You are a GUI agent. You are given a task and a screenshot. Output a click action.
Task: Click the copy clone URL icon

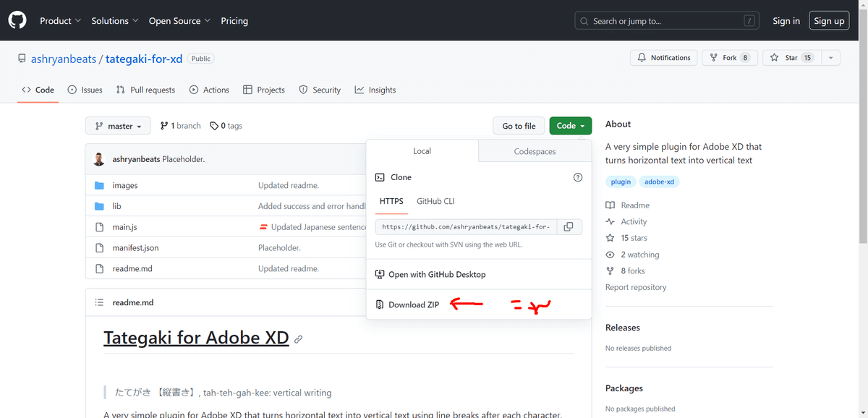(569, 227)
